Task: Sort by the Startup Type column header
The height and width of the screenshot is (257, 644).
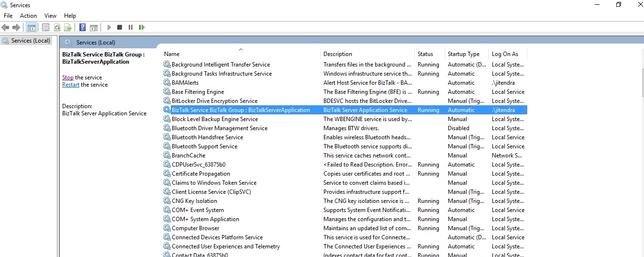Action: (x=466, y=54)
